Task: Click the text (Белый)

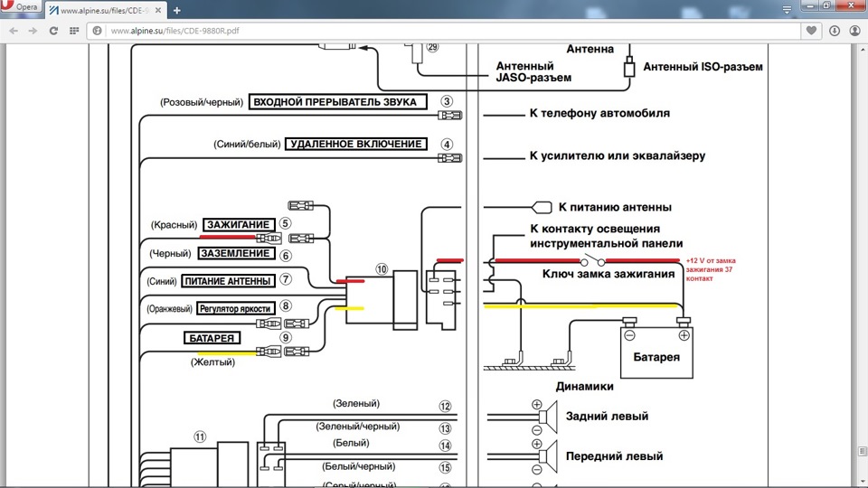Action: pyautogui.click(x=351, y=443)
